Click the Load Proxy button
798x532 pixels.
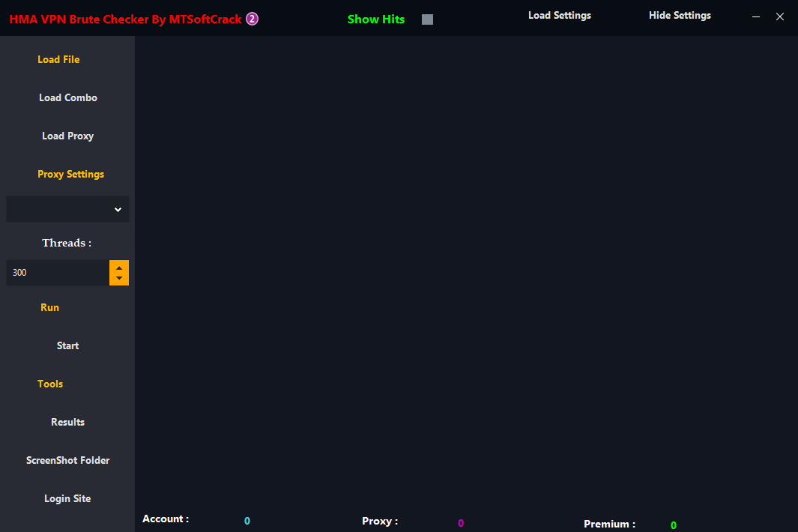(67, 136)
